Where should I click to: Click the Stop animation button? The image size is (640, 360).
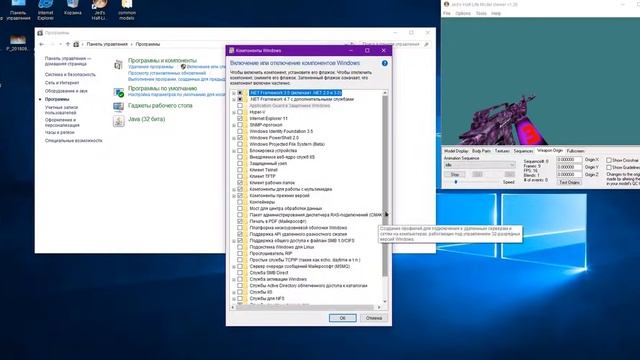point(455,174)
